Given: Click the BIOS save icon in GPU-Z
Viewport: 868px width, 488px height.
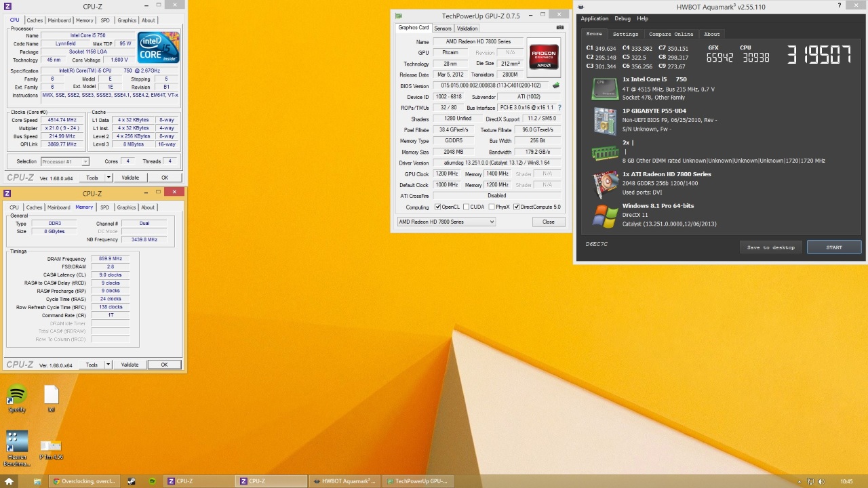Looking at the screenshot, I should pos(556,85).
